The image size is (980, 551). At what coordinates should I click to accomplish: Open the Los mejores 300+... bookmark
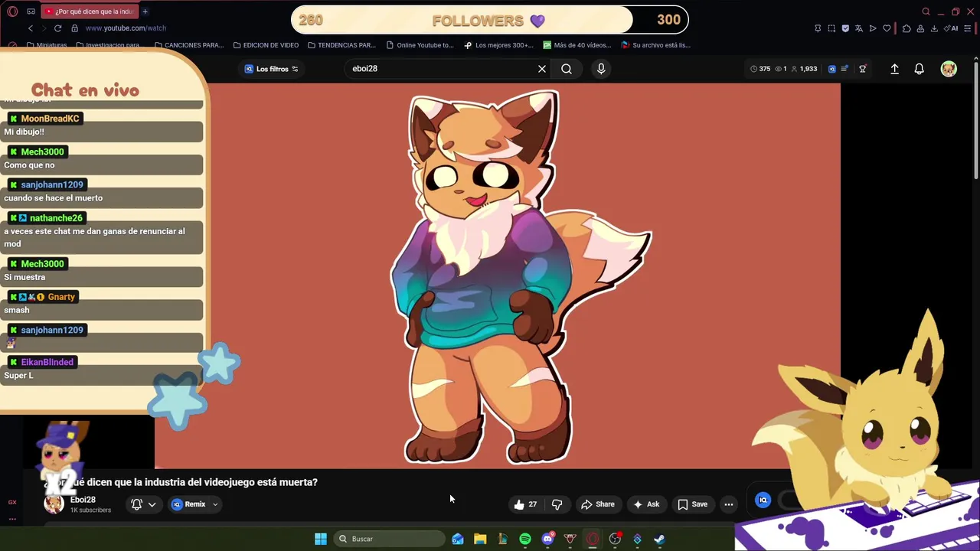pos(498,45)
